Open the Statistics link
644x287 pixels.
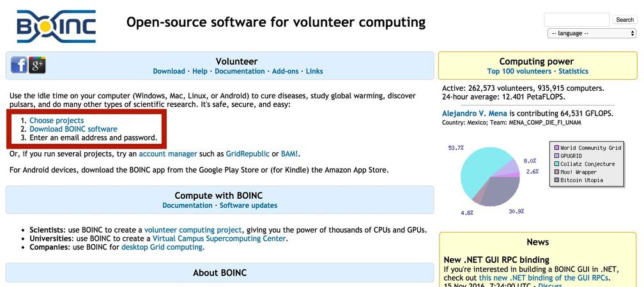[x=573, y=71]
